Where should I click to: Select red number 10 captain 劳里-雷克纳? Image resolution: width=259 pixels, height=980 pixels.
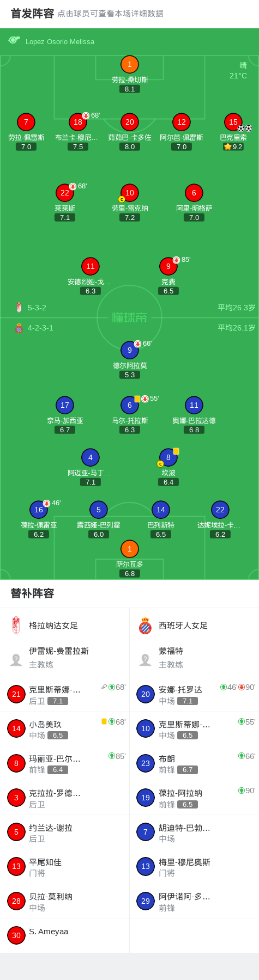pyautogui.click(x=129, y=193)
